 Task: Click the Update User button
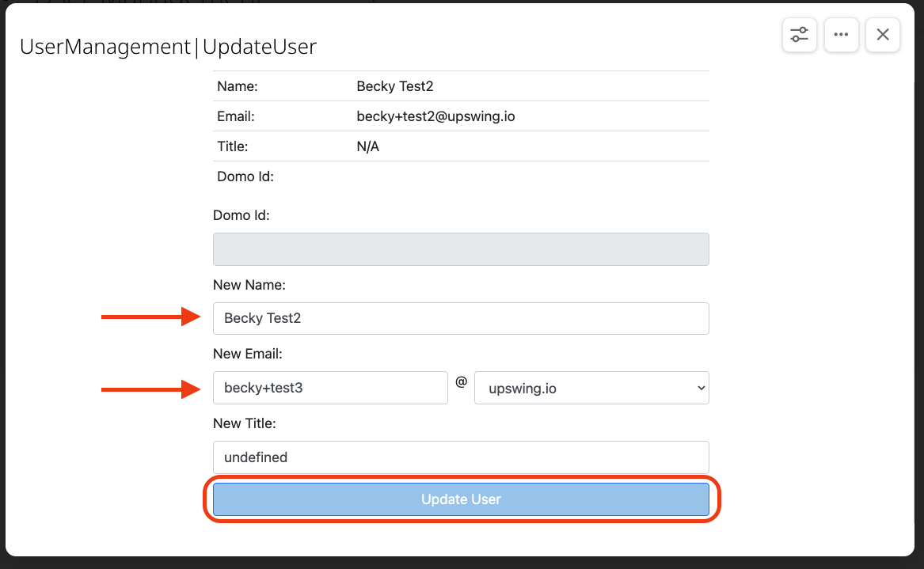[x=461, y=499]
